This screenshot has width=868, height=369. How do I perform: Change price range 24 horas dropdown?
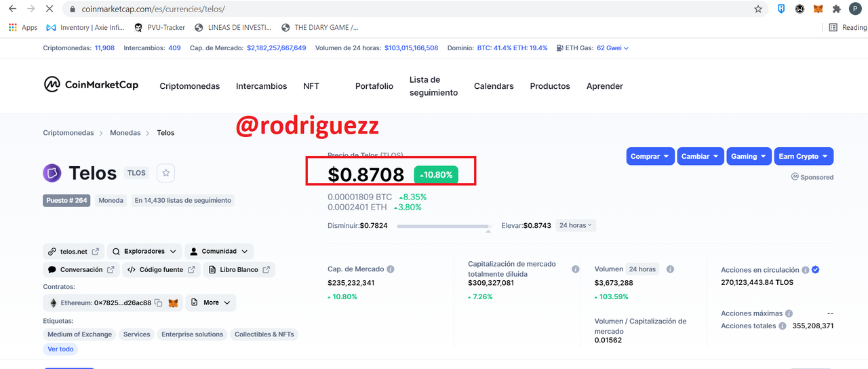coord(576,225)
